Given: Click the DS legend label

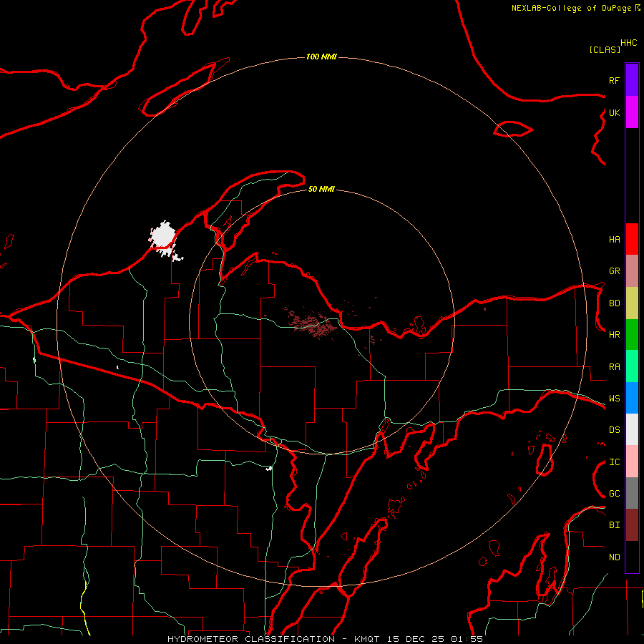Looking at the screenshot, I should pos(614,430).
